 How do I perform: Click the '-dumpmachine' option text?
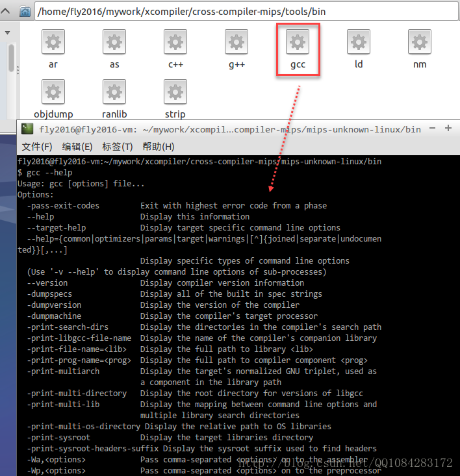coord(54,316)
